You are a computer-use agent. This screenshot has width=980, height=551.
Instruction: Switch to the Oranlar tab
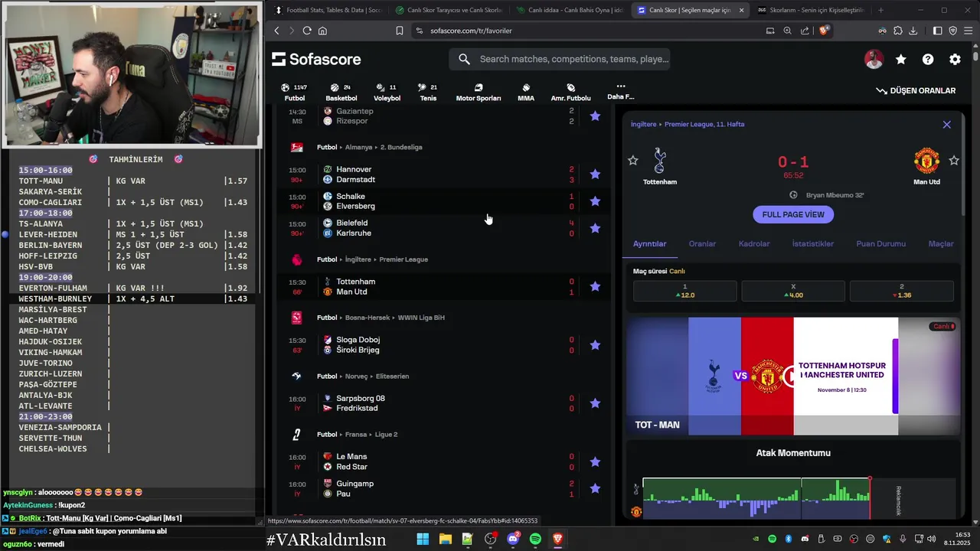(702, 243)
